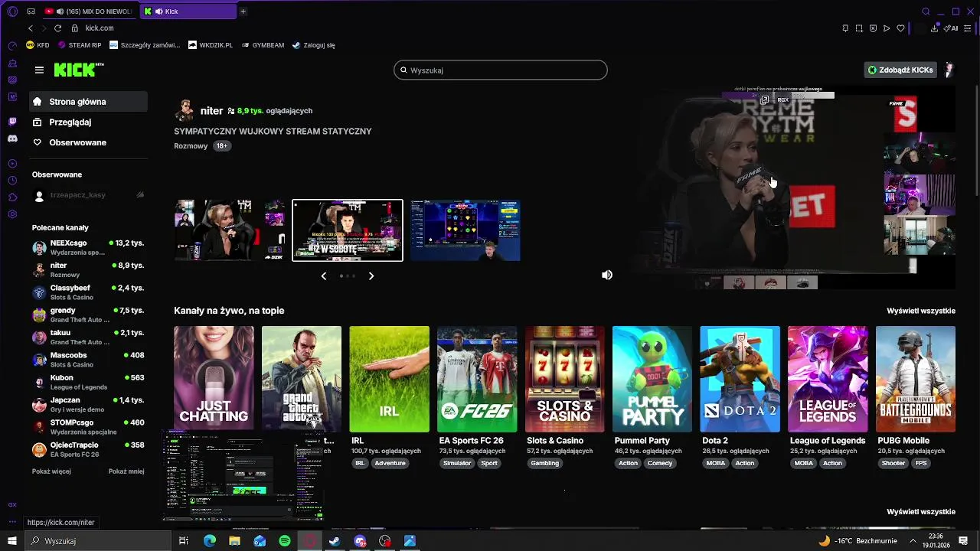
Task: Open KFD bookmark
Action: pos(38,45)
